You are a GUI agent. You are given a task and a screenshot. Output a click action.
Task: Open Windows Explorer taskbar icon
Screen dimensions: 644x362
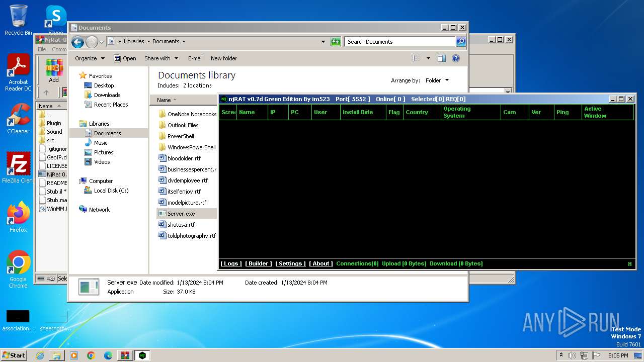tap(57, 355)
